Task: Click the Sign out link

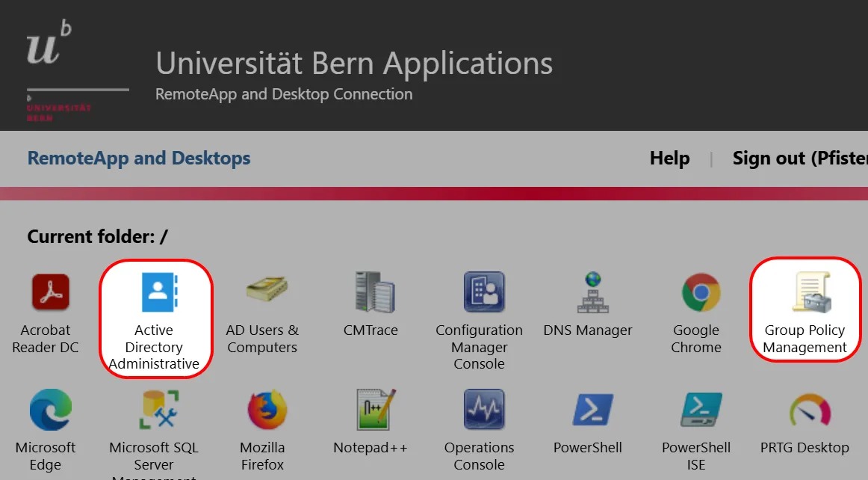Action: point(800,159)
